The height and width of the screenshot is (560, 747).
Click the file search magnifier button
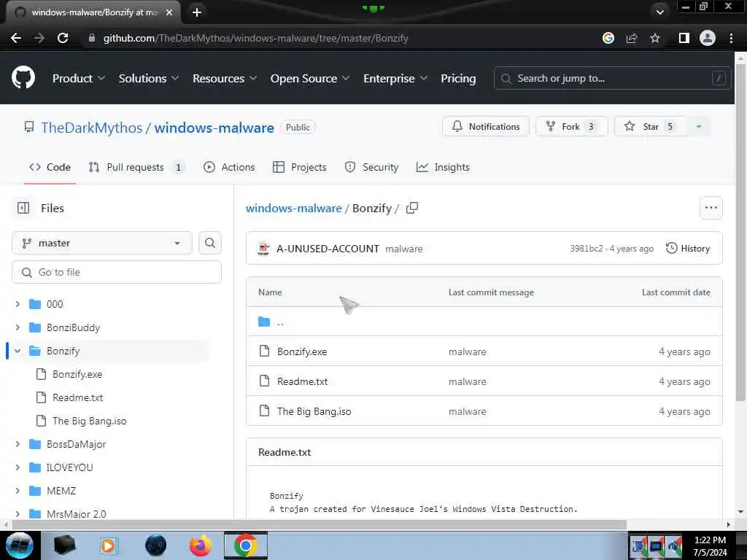pyautogui.click(x=210, y=243)
